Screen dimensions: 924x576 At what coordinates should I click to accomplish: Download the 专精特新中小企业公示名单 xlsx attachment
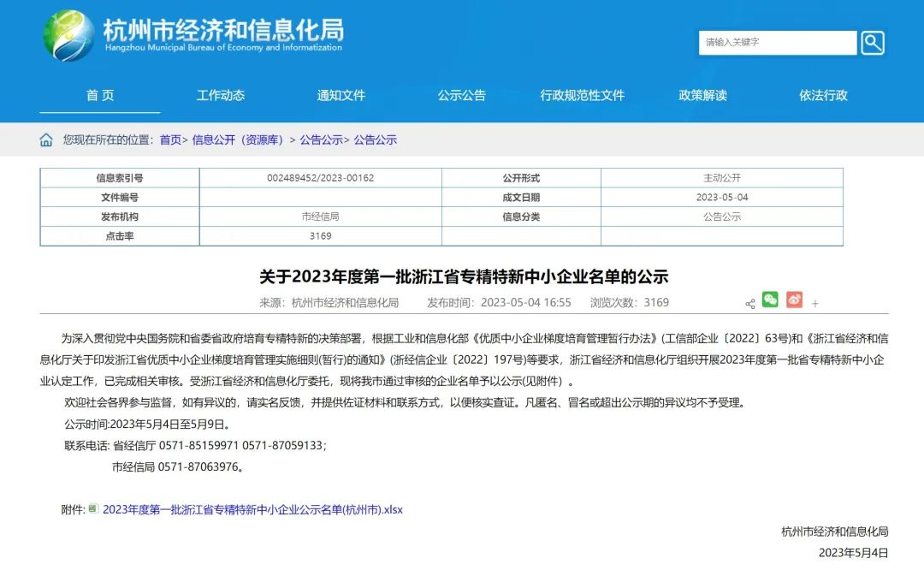point(252,509)
